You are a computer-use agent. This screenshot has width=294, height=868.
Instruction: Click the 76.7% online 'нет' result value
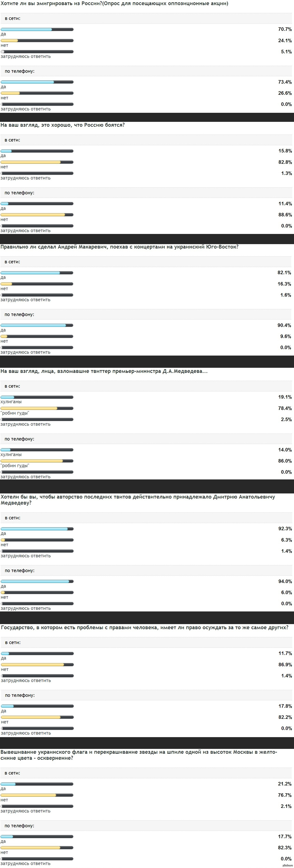[285, 795]
